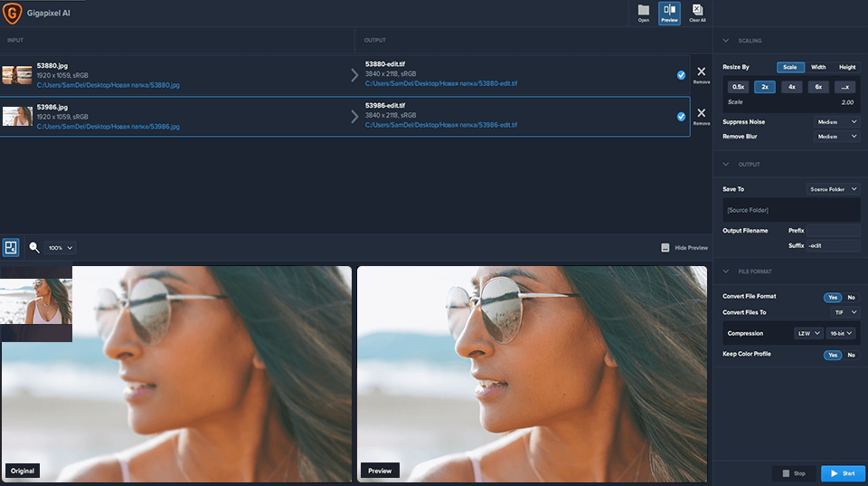Select the 2x scale option
This screenshot has height=486, width=868.
(765, 87)
